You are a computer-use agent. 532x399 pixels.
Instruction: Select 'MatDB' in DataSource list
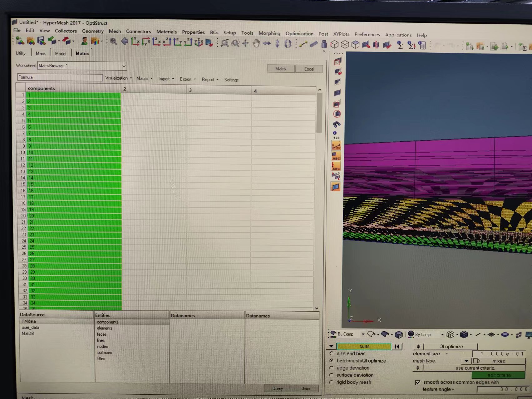(27, 333)
